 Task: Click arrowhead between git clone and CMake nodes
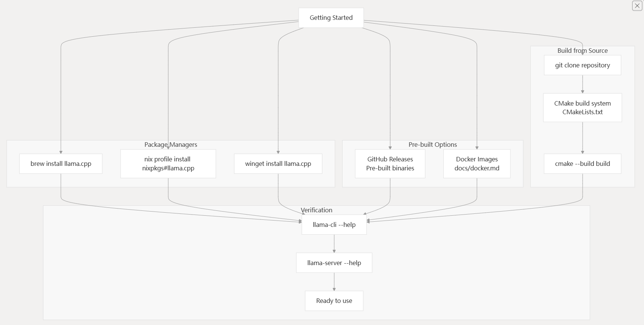click(x=582, y=91)
